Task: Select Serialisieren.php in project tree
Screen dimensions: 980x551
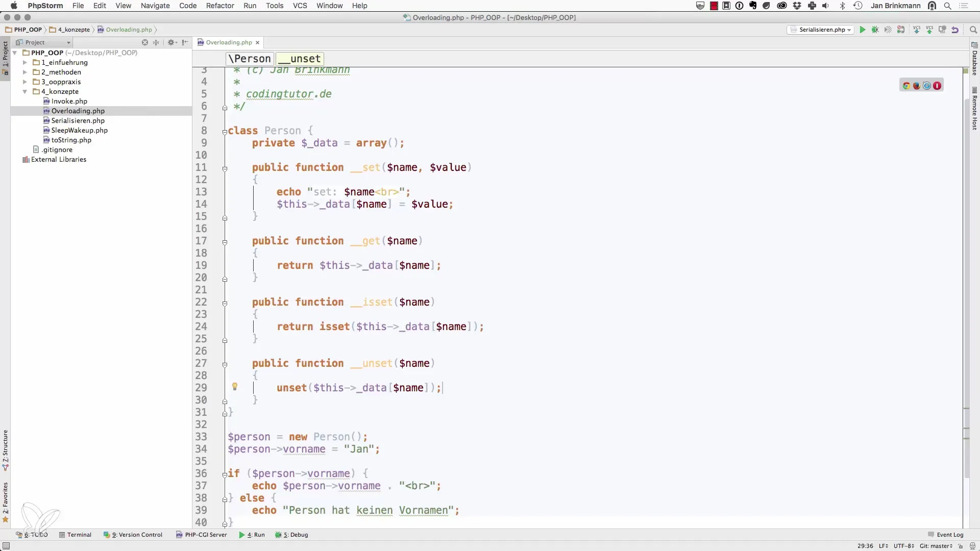Action: click(x=78, y=120)
